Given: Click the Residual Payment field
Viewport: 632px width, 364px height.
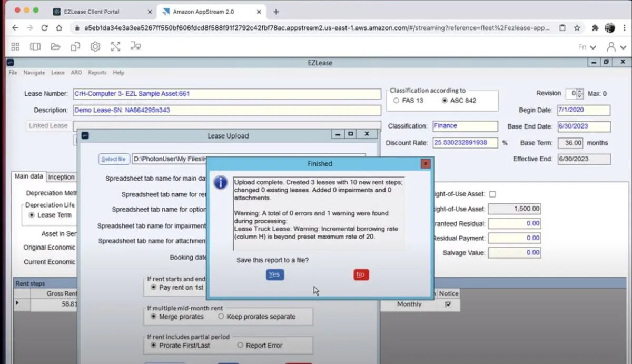Looking at the screenshot, I should [515, 238].
